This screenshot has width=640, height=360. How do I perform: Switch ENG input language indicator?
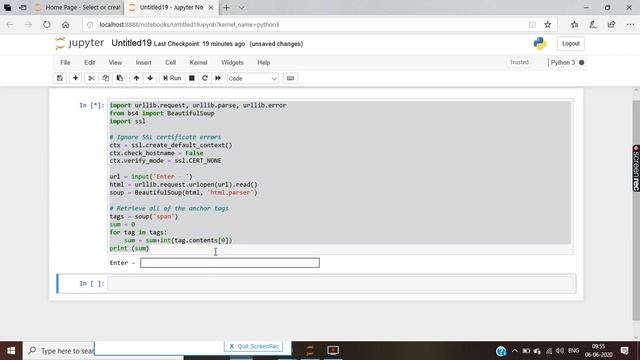(x=573, y=351)
